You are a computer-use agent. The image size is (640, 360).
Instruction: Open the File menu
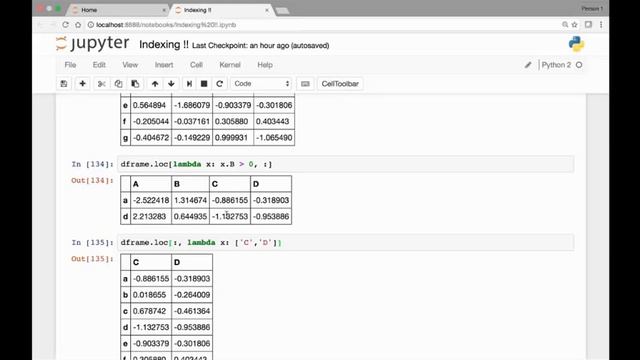pos(70,65)
